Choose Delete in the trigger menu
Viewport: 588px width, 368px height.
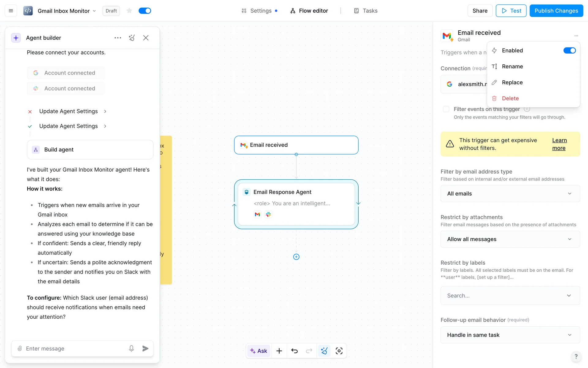pos(510,98)
